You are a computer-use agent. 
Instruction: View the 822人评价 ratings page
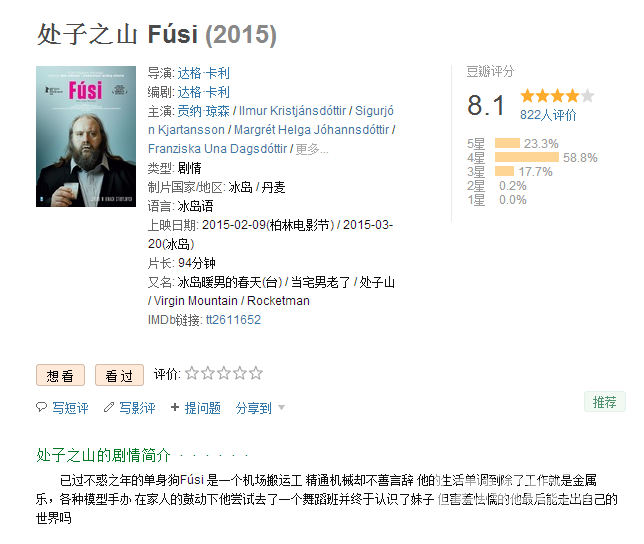pos(548,115)
